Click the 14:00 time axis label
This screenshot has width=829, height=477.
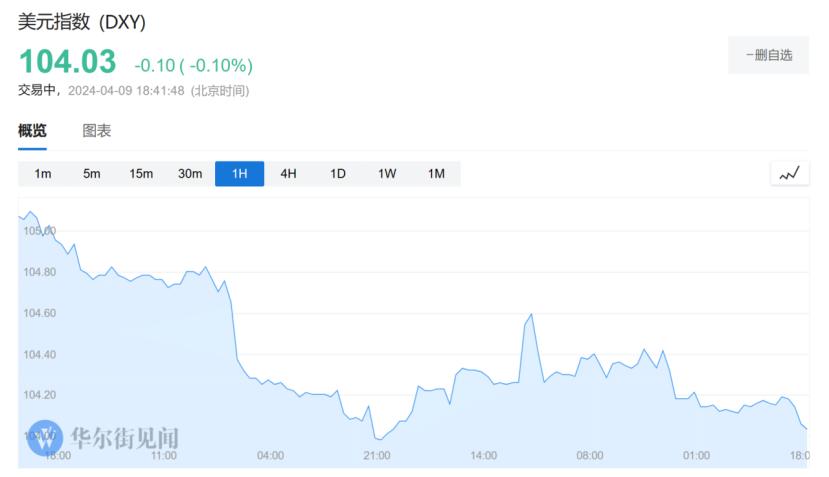pos(483,456)
